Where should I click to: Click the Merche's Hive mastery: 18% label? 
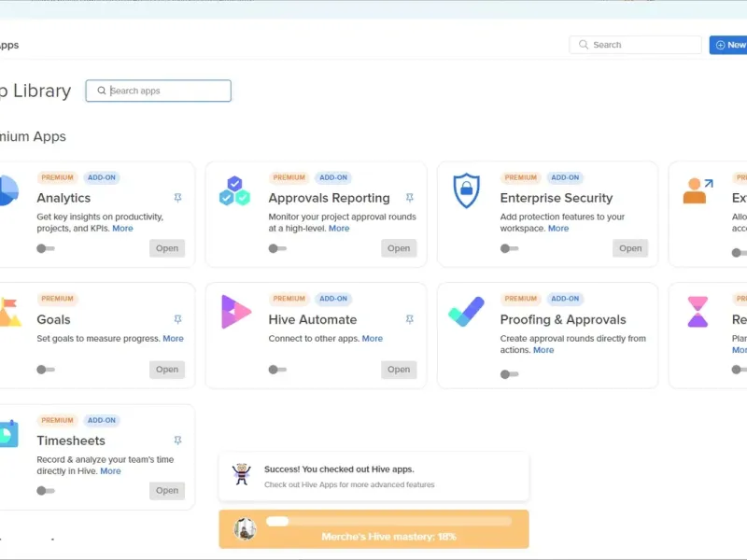pyautogui.click(x=388, y=537)
